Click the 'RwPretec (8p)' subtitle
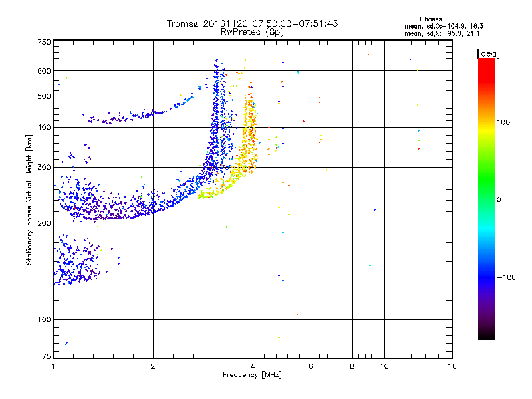The width and height of the screenshot is (532, 399). pos(253,32)
